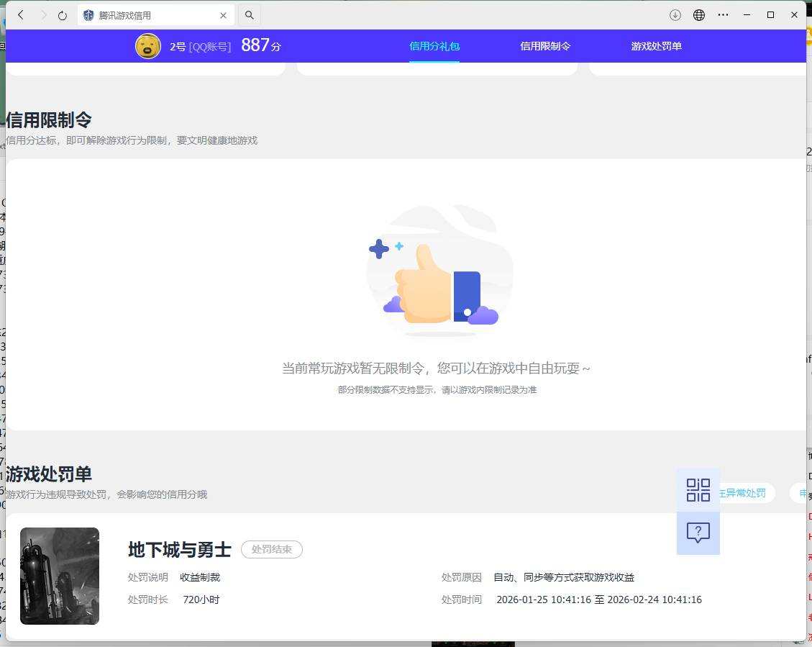Open the QR code floating icon
Viewport: 812px width, 647px height.
[x=698, y=490]
